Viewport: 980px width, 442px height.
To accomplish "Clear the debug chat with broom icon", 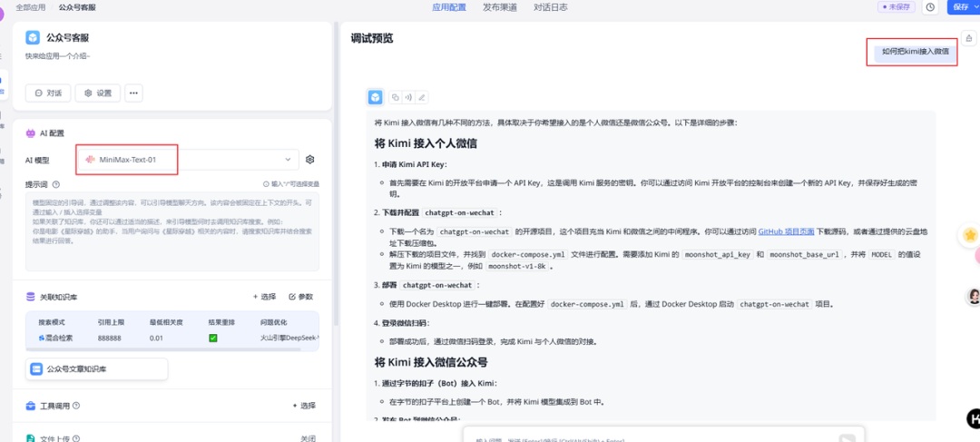I will [969, 38].
